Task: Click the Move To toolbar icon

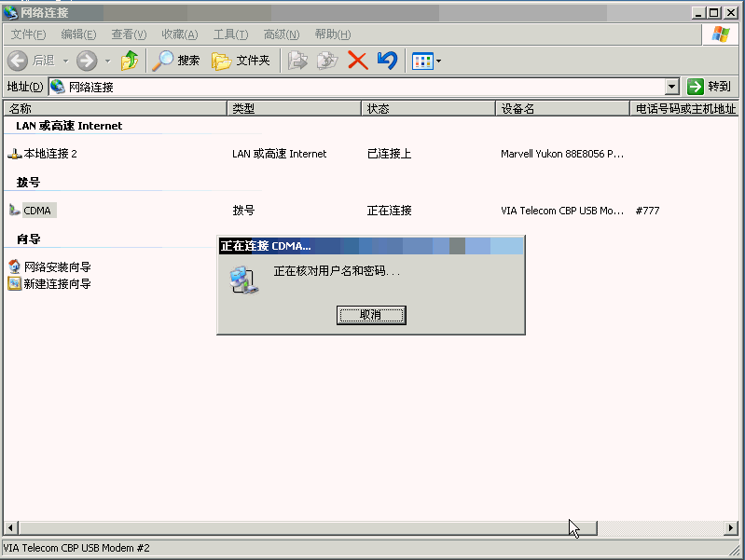Action: coord(297,61)
